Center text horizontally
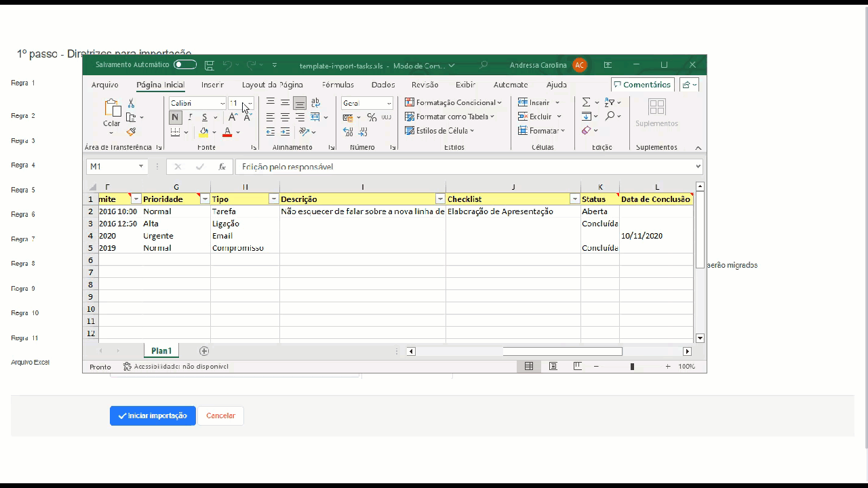 [x=285, y=117]
